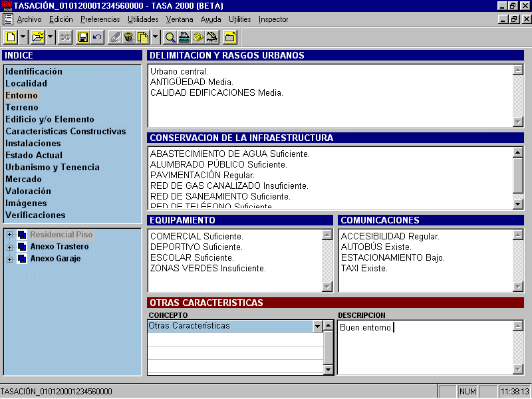Open the Valoración section
The width and height of the screenshot is (532, 399).
coord(28,192)
